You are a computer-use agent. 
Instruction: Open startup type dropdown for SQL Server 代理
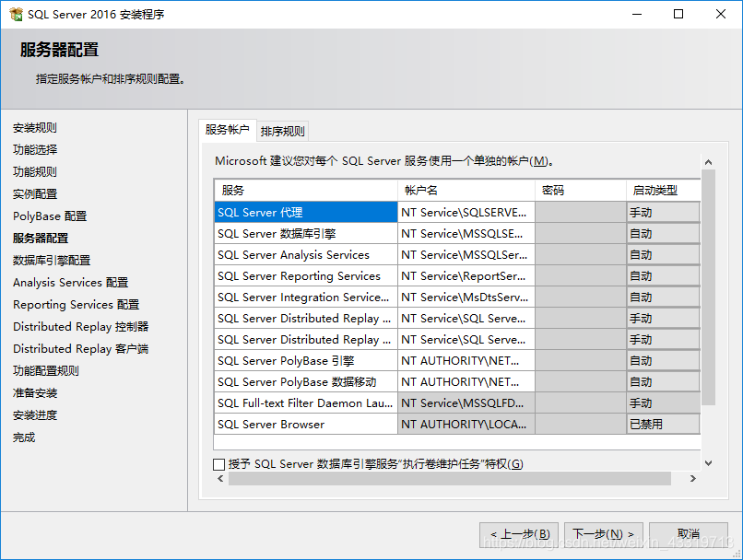(664, 213)
